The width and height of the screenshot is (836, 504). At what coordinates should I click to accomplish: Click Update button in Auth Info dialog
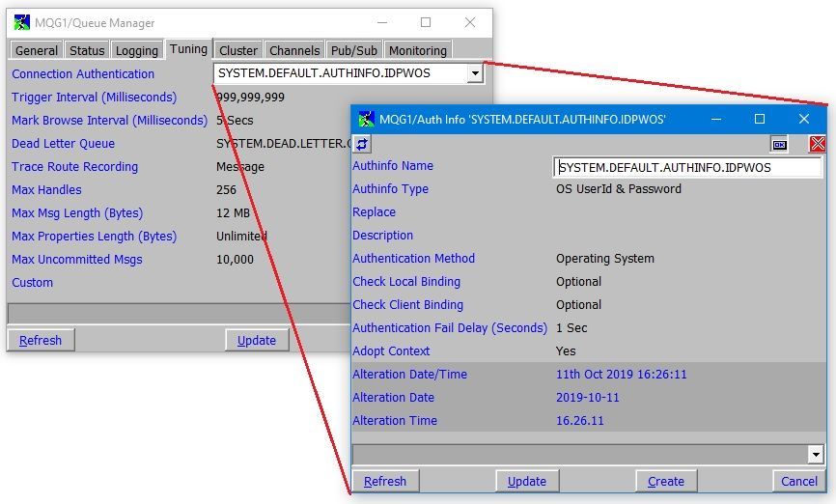(x=527, y=481)
